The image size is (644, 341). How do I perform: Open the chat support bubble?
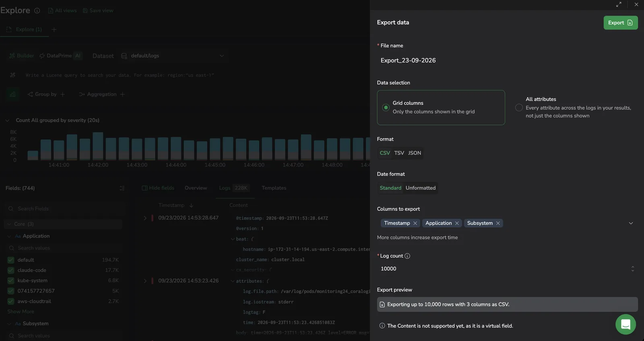[625, 324]
